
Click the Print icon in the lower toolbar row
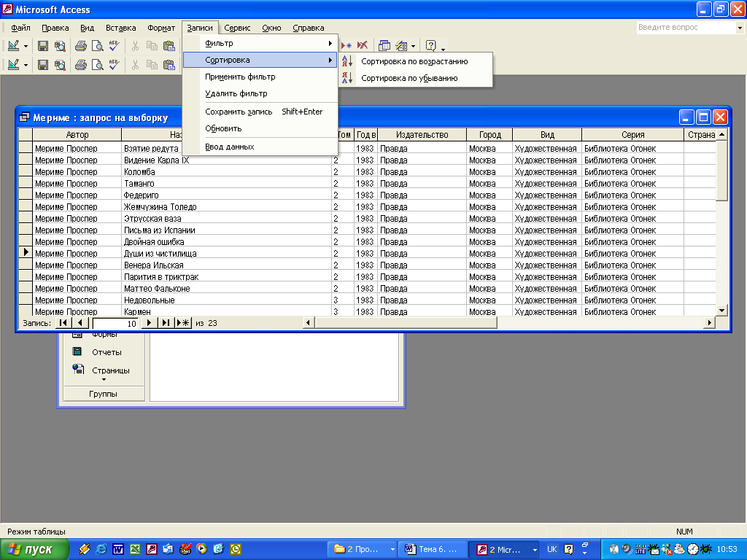coord(81,64)
